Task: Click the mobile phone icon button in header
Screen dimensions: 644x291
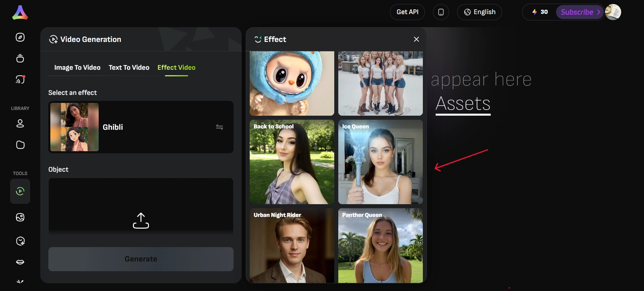Action: click(441, 12)
